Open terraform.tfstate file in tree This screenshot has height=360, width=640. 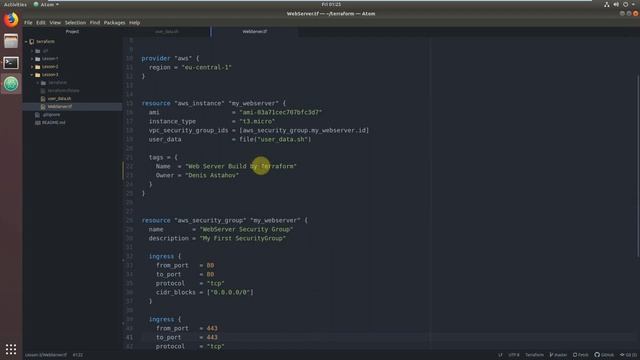pos(63,91)
